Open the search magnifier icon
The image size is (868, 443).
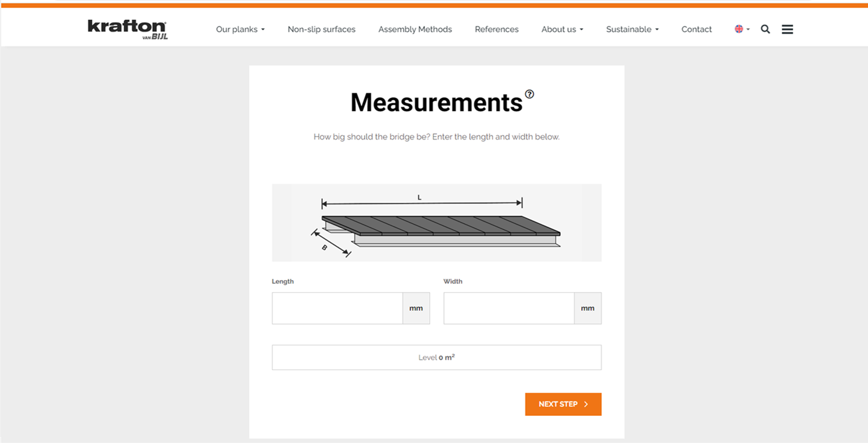pyautogui.click(x=765, y=29)
